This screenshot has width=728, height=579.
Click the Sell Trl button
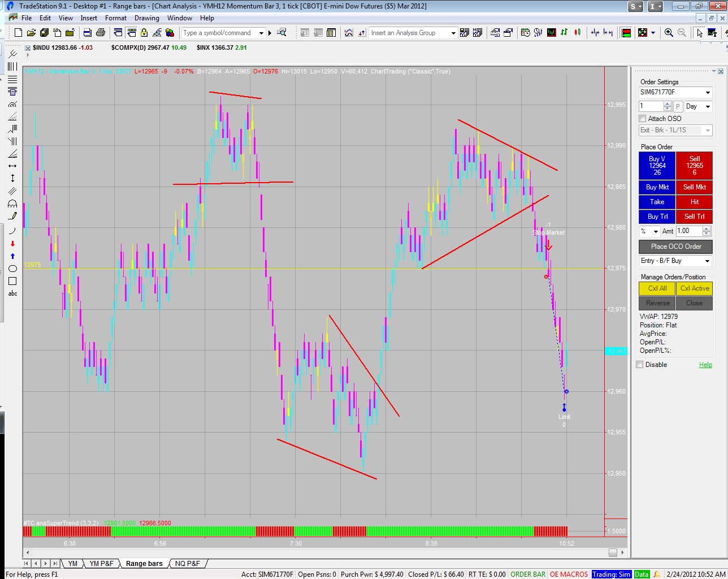(x=695, y=217)
